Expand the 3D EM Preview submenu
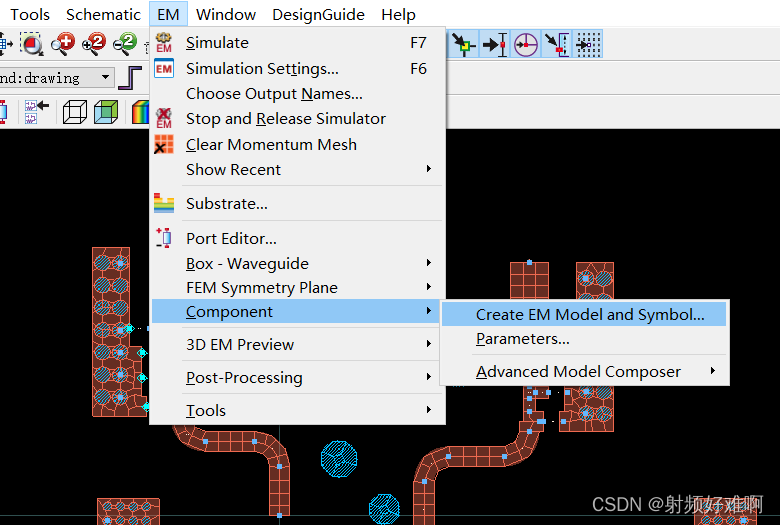The width and height of the screenshot is (780, 525). point(297,344)
